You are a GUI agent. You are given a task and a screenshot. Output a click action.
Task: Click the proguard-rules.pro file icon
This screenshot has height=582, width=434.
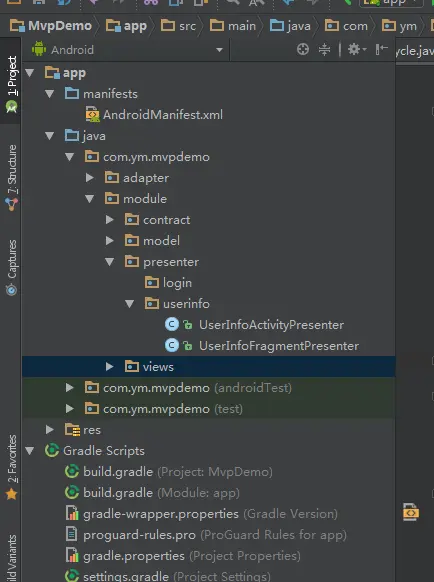(71, 534)
